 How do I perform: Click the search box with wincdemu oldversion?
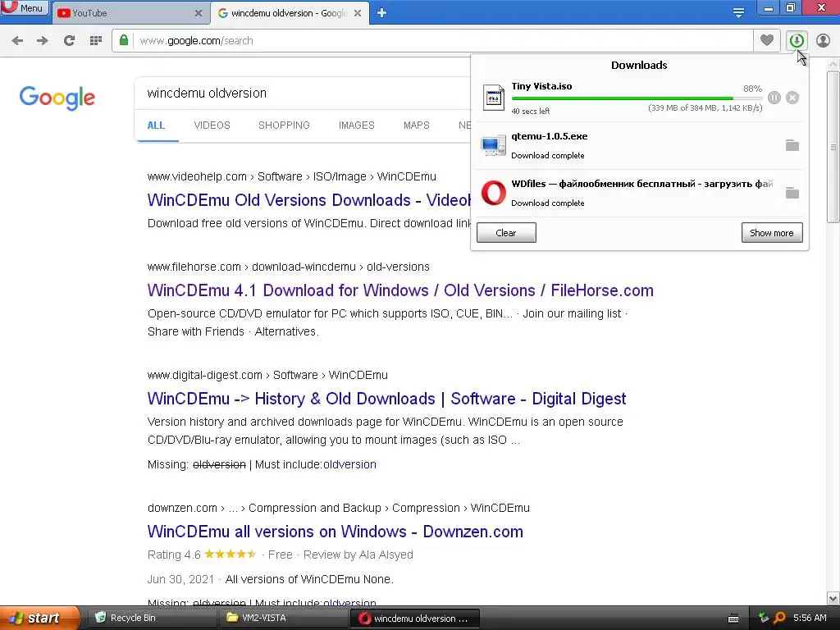coord(303,94)
